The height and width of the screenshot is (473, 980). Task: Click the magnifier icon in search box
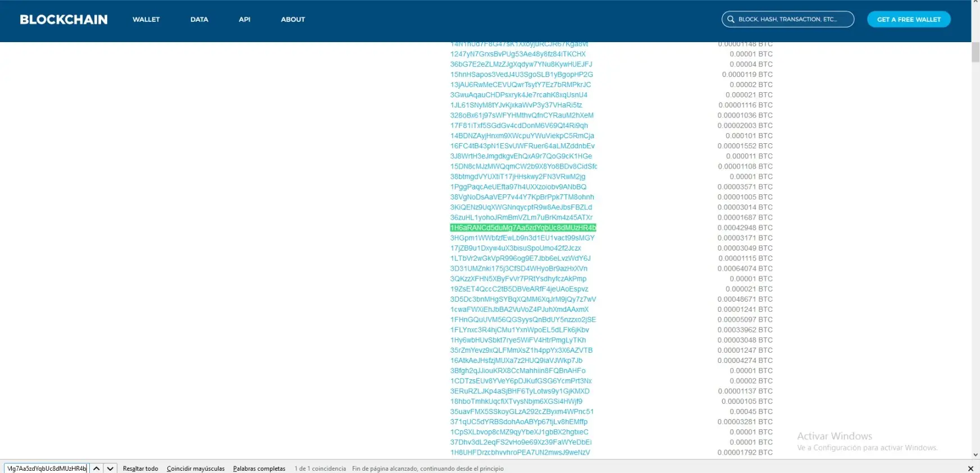pos(731,19)
